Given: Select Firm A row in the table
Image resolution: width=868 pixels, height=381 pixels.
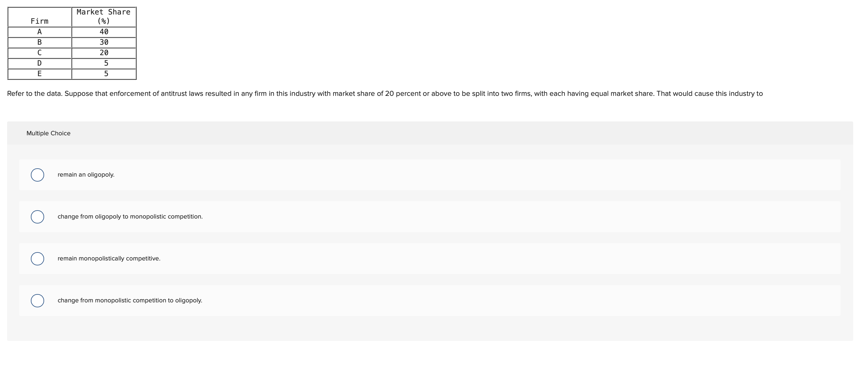Looking at the screenshot, I should (x=39, y=32).
